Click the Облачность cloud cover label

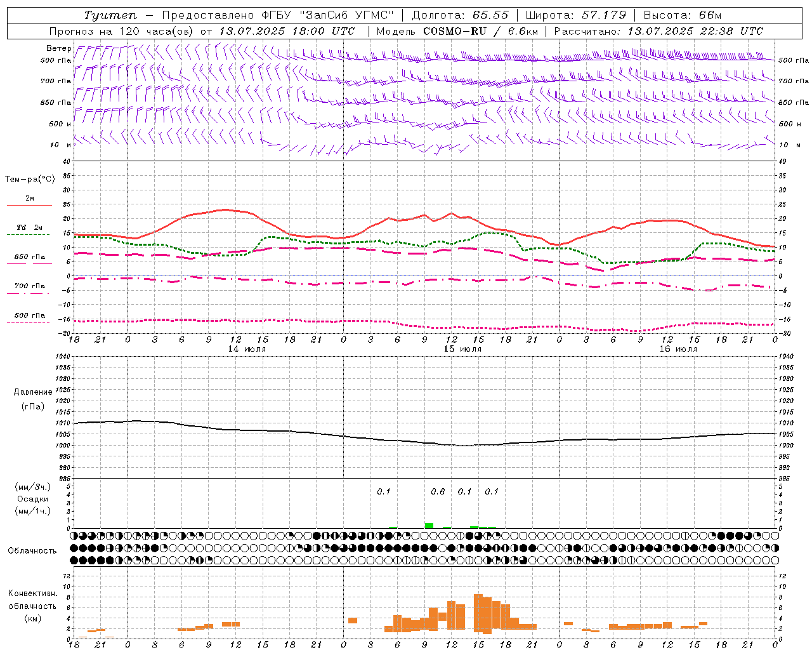pyautogui.click(x=32, y=550)
